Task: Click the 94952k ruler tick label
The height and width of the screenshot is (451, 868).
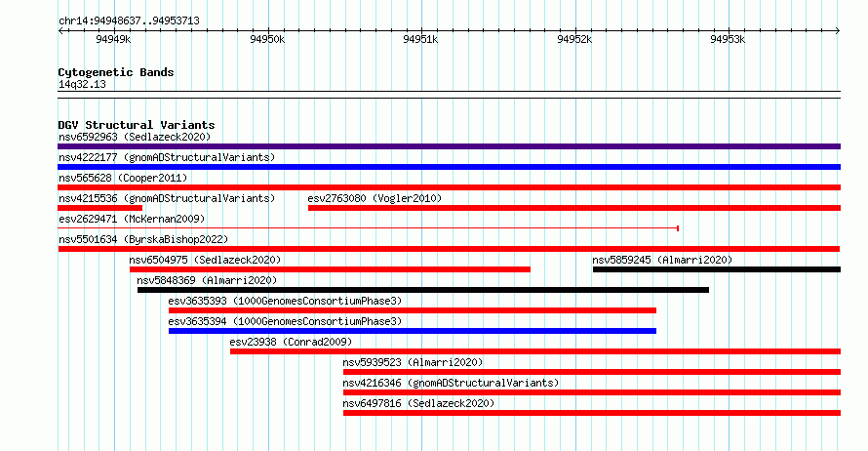Action: [574, 39]
